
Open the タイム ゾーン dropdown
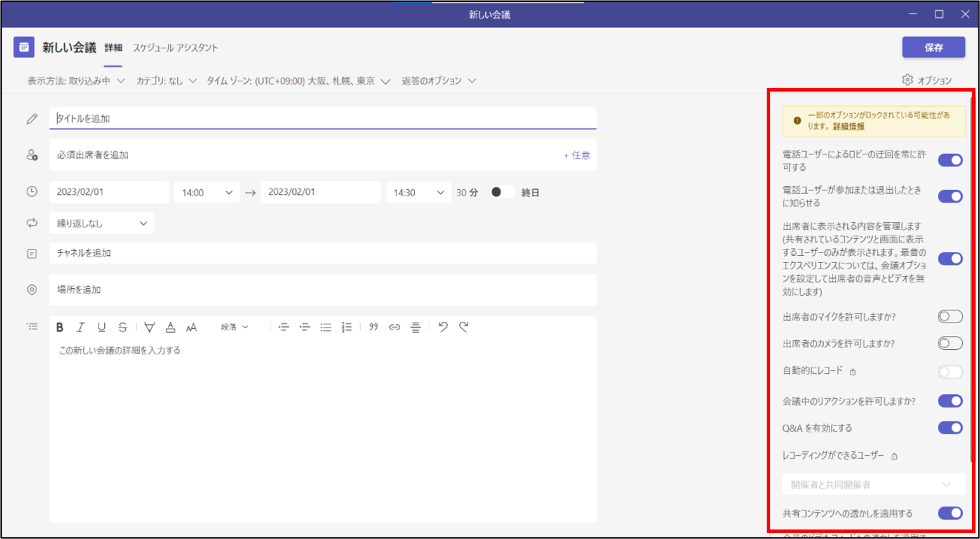coord(298,81)
